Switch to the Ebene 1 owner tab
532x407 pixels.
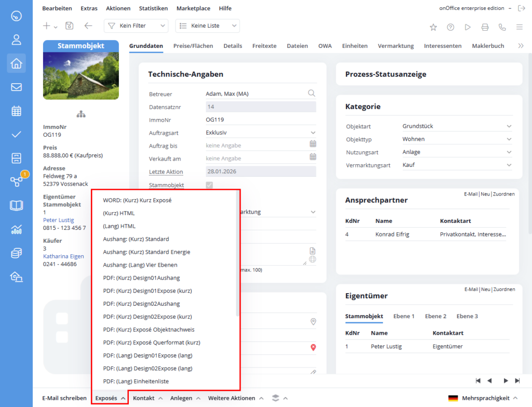(404, 316)
